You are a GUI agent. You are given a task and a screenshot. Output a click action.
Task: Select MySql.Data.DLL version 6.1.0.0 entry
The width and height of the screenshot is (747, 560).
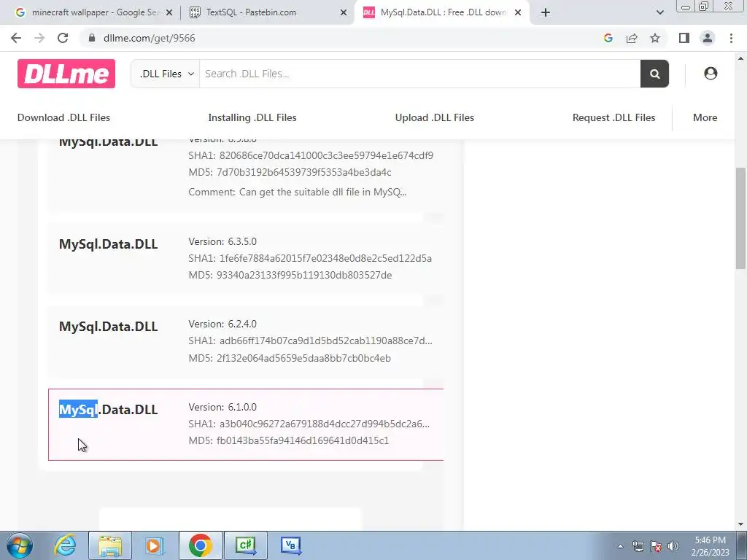[x=246, y=425]
